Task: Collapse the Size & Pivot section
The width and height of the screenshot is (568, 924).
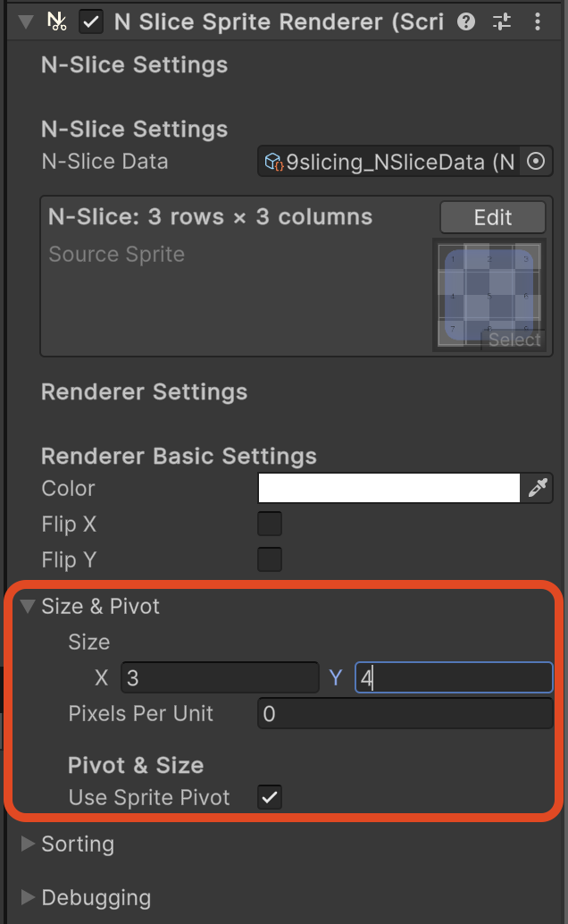Action: point(27,607)
